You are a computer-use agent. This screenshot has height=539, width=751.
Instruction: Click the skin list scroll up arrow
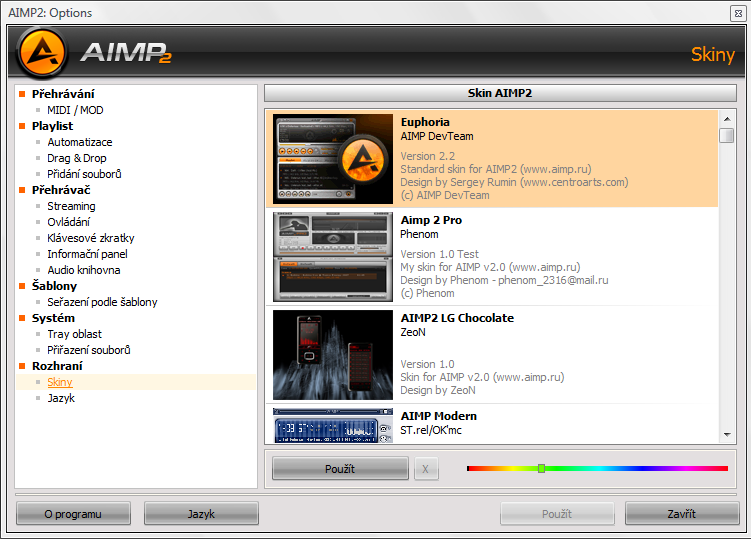click(x=727, y=119)
